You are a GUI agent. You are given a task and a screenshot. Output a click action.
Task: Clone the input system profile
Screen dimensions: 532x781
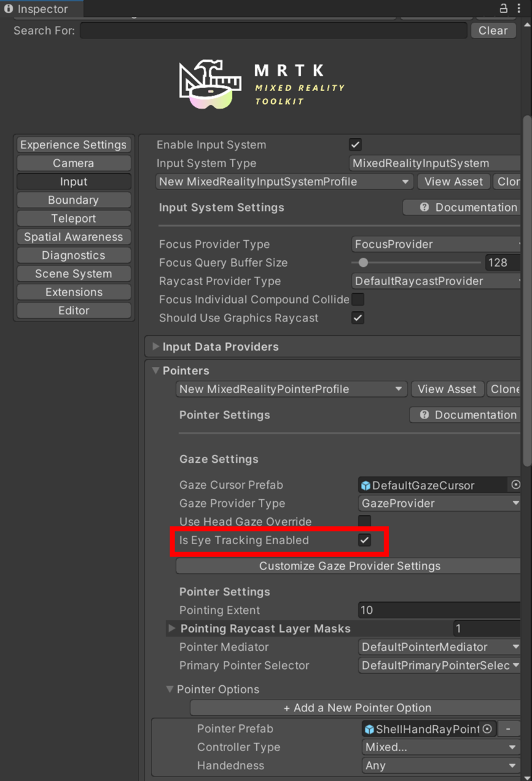click(x=507, y=182)
